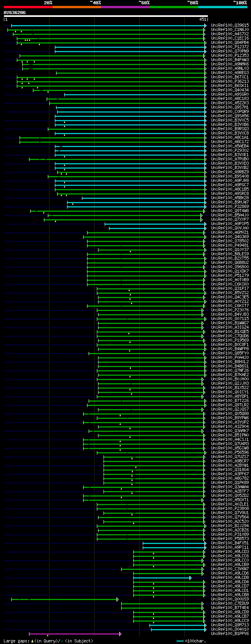
Task: Click the UniRef100_A6MVZ1 hit label
Action: [230, 232]
